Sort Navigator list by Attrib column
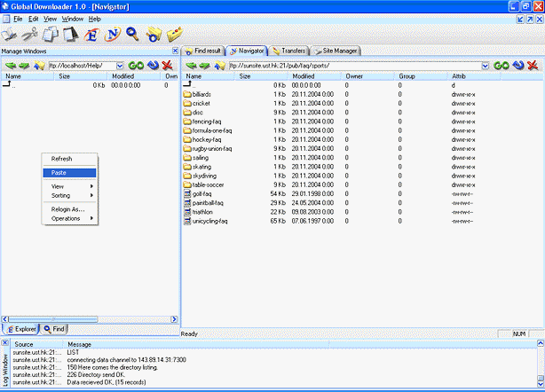This screenshot has width=545, height=392. click(474, 76)
